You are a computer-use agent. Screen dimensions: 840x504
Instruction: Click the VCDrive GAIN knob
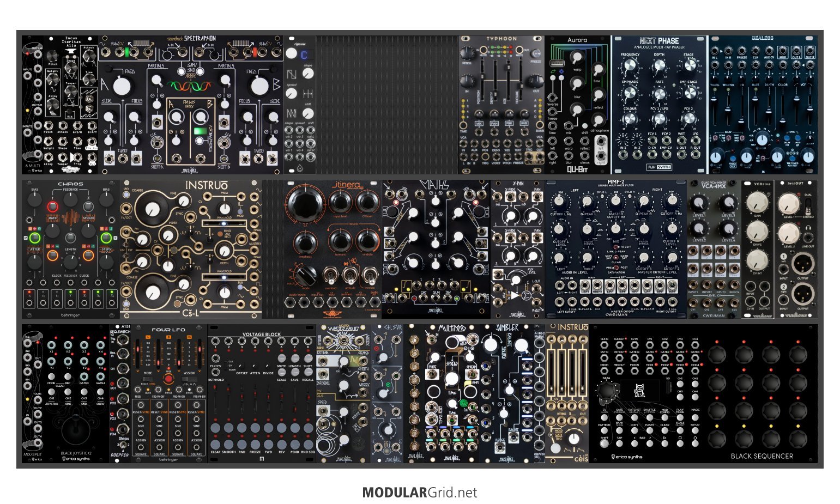[x=757, y=203]
